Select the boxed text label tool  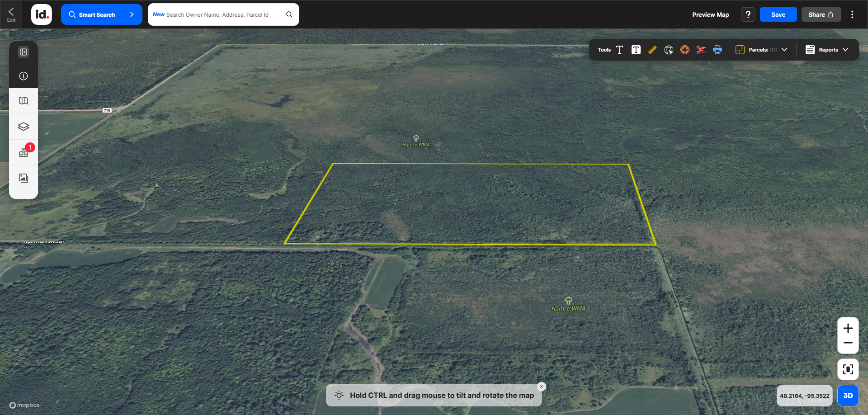(636, 50)
